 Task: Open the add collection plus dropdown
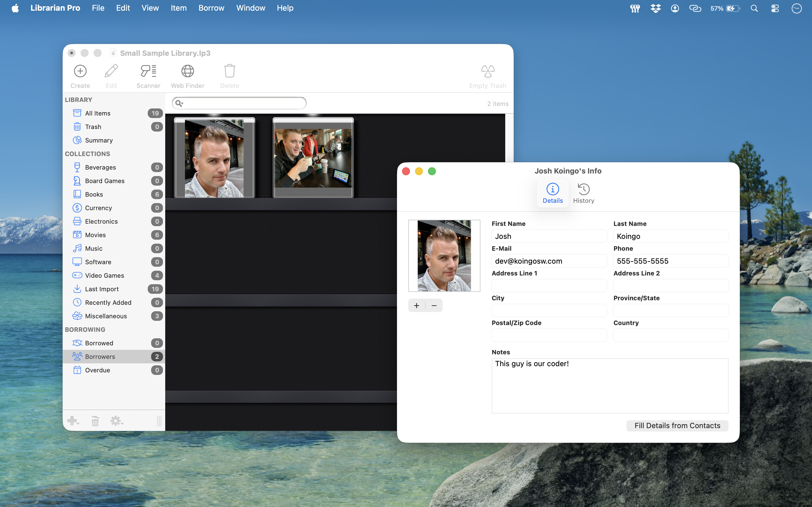coord(73,421)
